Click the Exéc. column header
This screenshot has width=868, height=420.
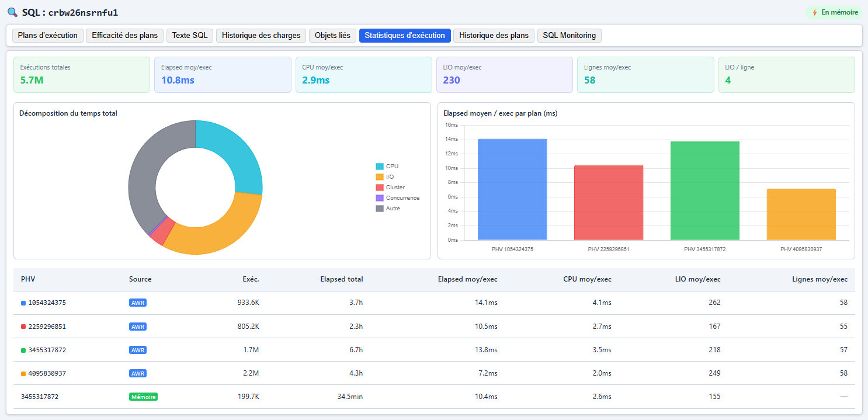[x=251, y=279]
